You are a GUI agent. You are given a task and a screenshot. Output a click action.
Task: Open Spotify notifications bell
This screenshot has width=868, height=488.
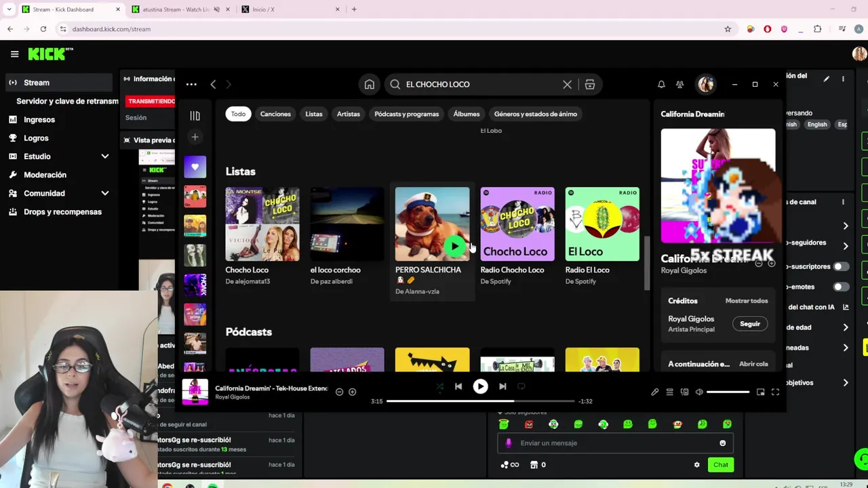point(661,85)
